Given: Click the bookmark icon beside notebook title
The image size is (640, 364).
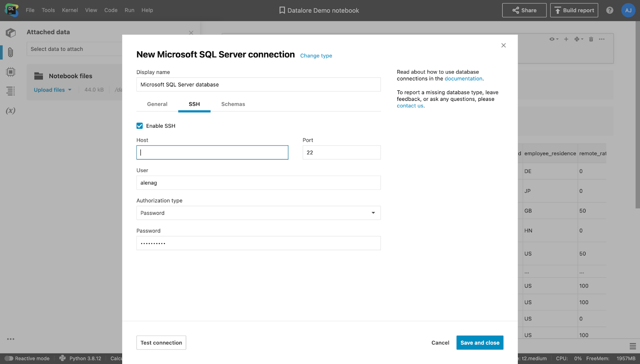Looking at the screenshot, I should [282, 10].
